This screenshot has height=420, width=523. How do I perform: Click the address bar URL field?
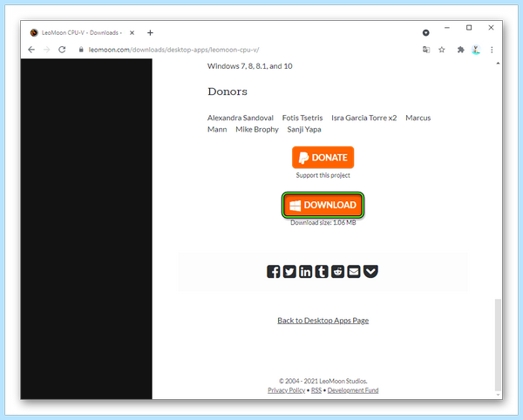(x=247, y=50)
